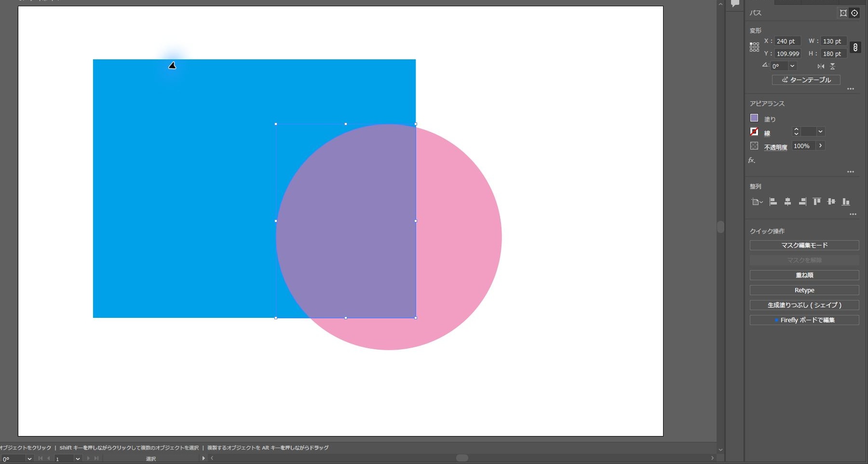Screen dimensions: 868x464
Task: Click the reference point locator grid icon
Action: point(754,47)
